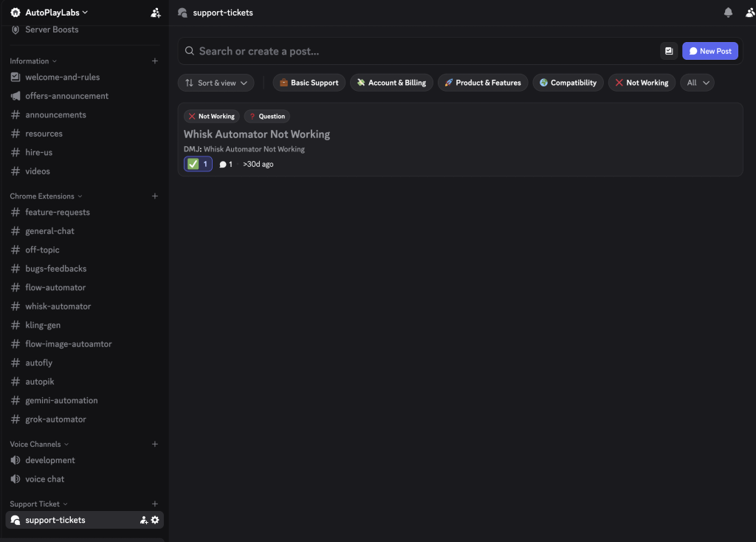Toggle the checkmark reaction on the post
Image resolution: width=756 pixels, height=542 pixels.
tap(198, 164)
